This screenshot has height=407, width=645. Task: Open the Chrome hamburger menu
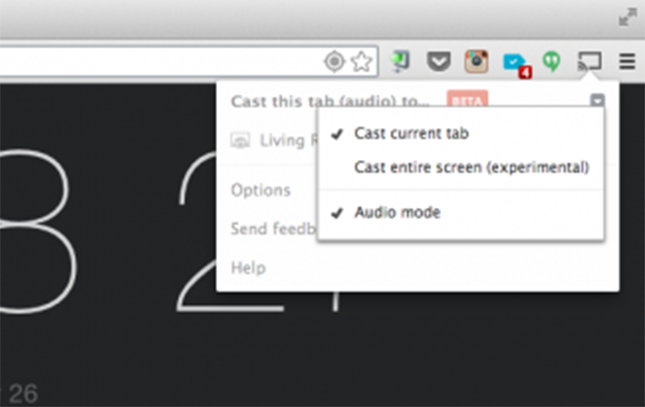click(x=627, y=61)
